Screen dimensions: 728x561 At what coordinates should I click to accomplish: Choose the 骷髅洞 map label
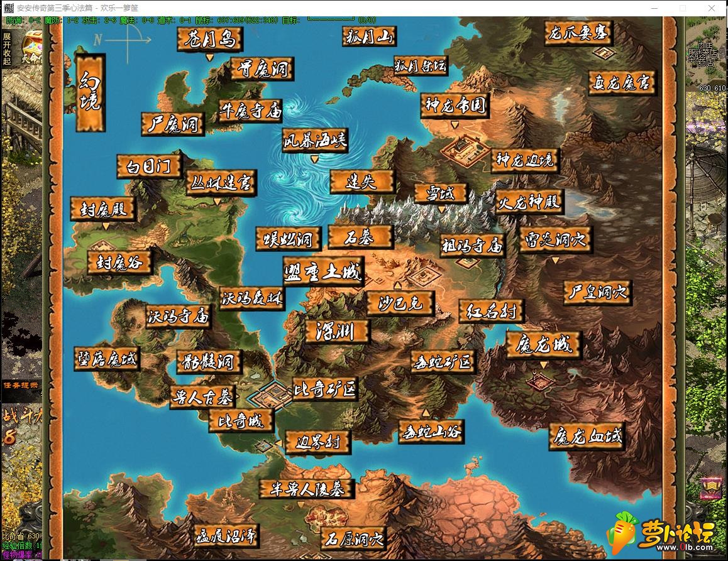point(209,362)
